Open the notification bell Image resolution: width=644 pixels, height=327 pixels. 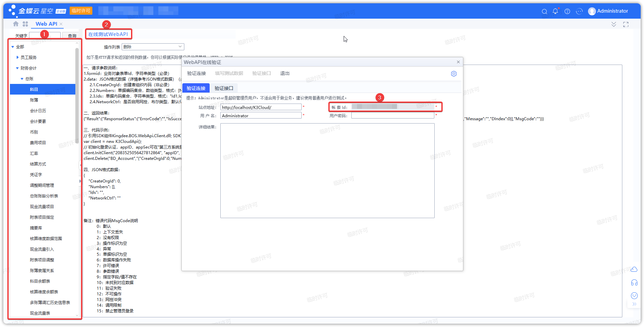(x=555, y=11)
